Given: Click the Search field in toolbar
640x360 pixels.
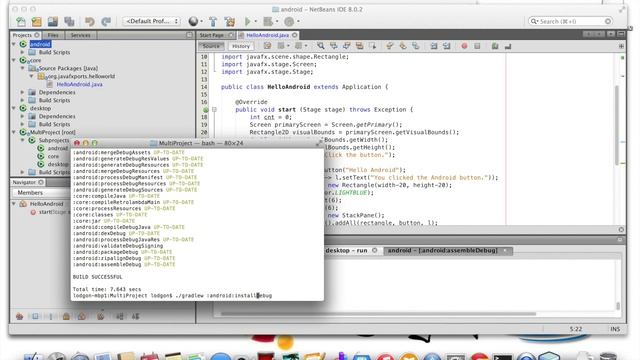Looking at the screenshot, I should pyautogui.click(x=571, y=21).
